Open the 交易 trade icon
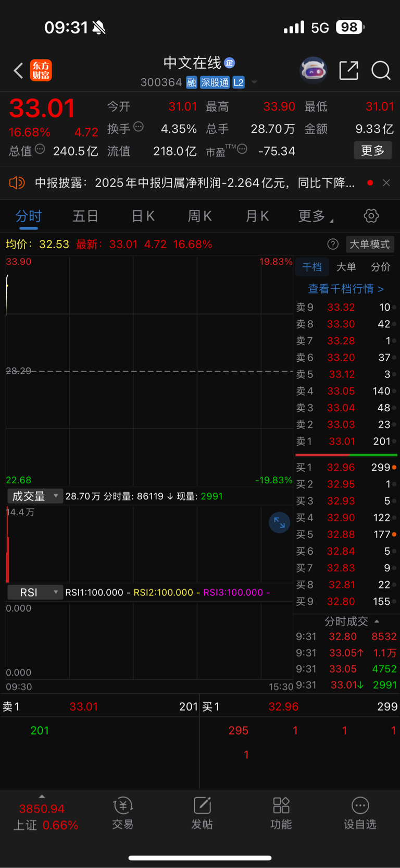This screenshot has height=868, width=400. (x=123, y=813)
